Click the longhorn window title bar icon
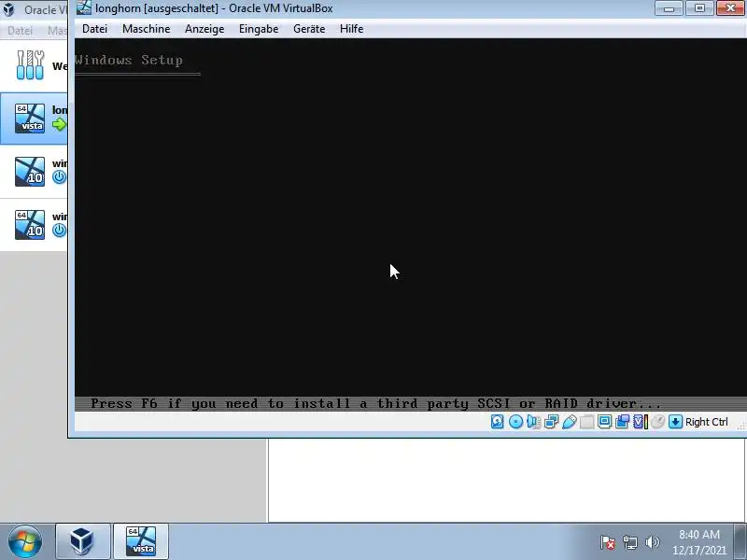Image resolution: width=747 pixels, height=560 pixels. (x=84, y=8)
